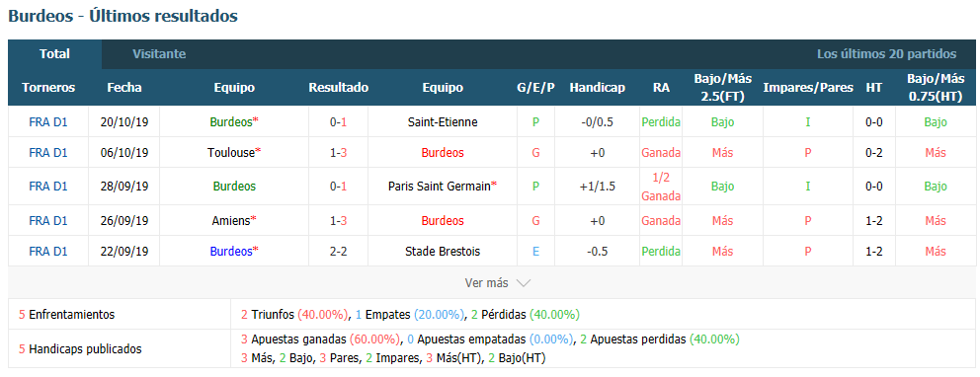Screen dimensions: 980x377
Task: Click Saint-Etienne team name
Action: pyautogui.click(x=442, y=122)
